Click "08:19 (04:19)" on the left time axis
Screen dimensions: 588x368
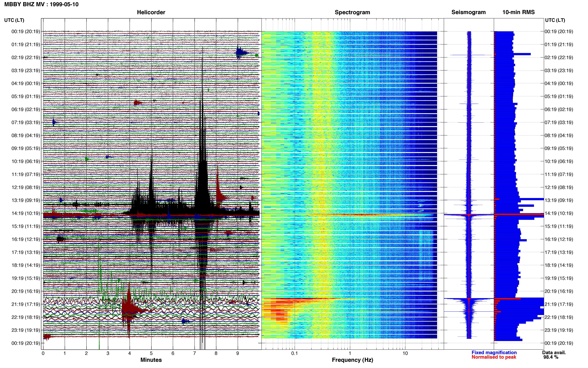(x=26, y=135)
